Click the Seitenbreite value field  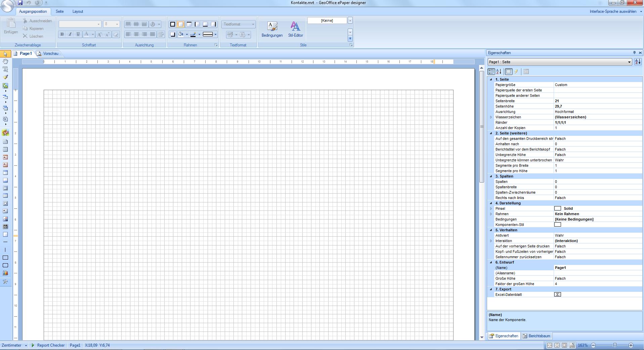(x=597, y=101)
